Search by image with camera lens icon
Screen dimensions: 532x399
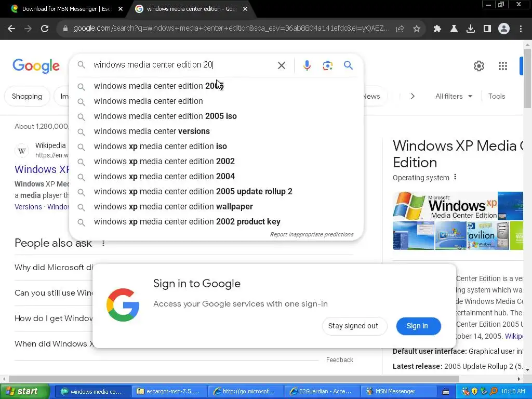(x=327, y=65)
